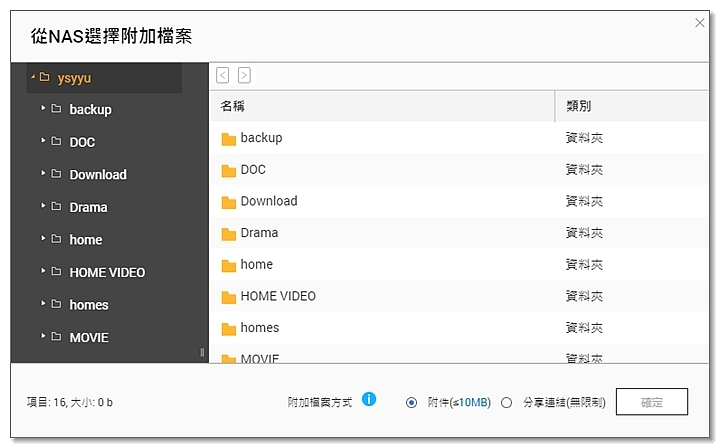720x448 pixels.
Task: Go forward with the right arrow navigation icon
Action: [x=244, y=75]
